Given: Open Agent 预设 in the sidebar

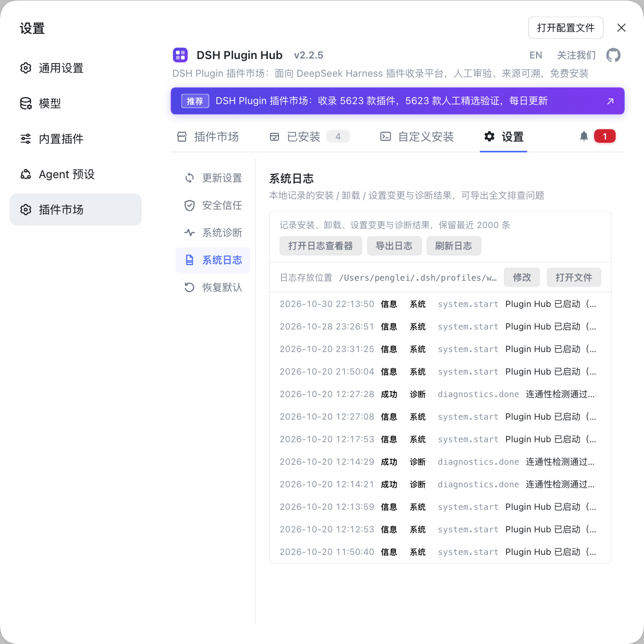Looking at the screenshot, I should pos(76,174).
